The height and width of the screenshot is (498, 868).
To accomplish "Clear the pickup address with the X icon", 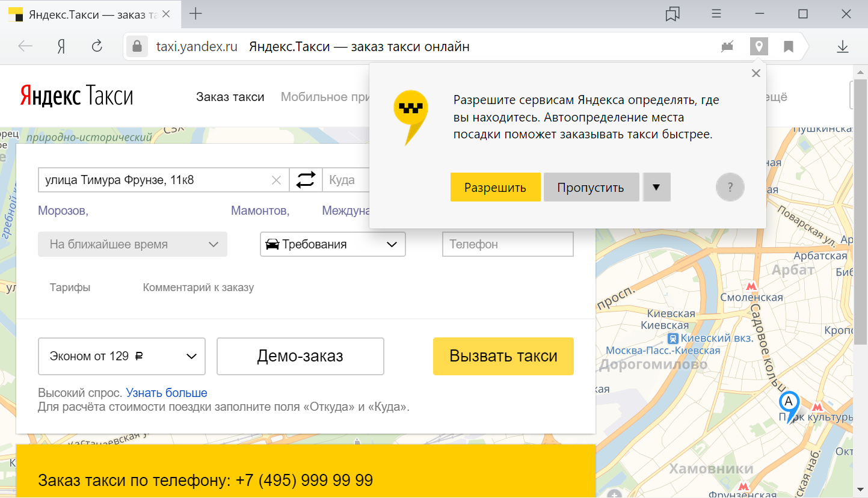I will point(277,180).
